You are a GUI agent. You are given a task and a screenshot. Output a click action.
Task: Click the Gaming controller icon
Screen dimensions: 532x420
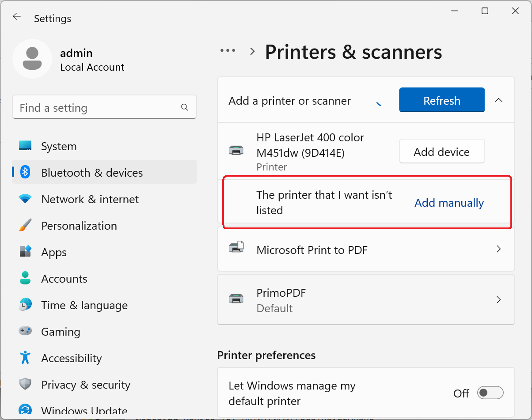(x=25, y=331)
